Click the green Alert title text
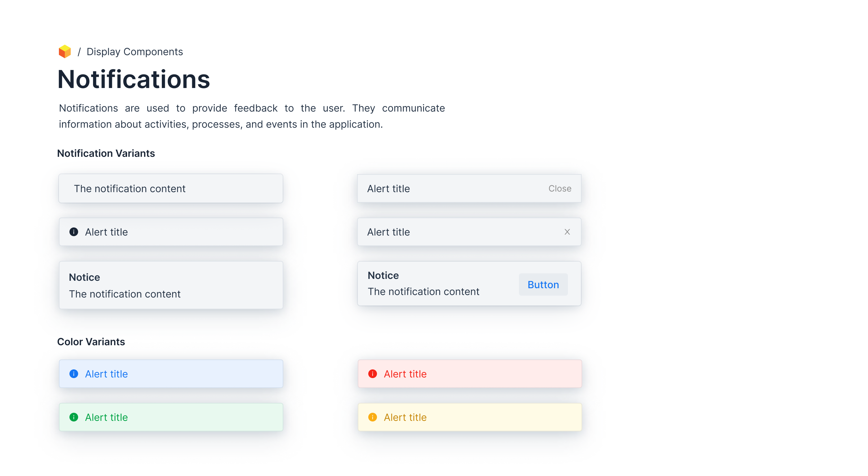This screenshot has width=868, height=476. pyautogui.click(x=106, y=417)
